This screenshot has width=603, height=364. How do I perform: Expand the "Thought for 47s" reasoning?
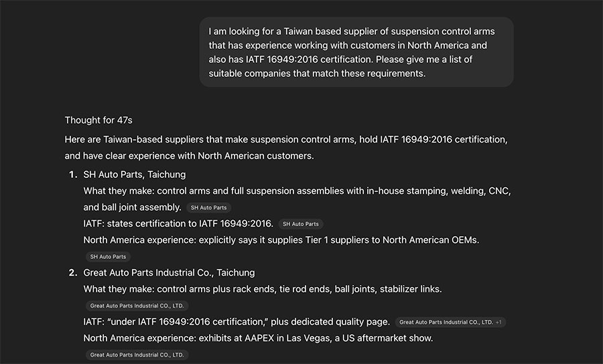(x=98, y=120)
